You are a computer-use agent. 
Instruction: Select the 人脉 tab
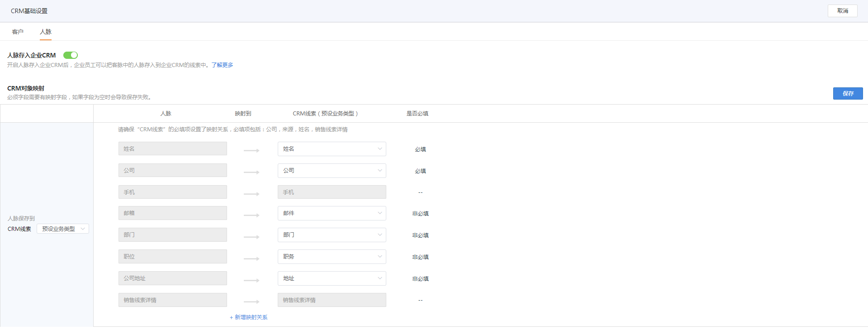tap(46, 32)
